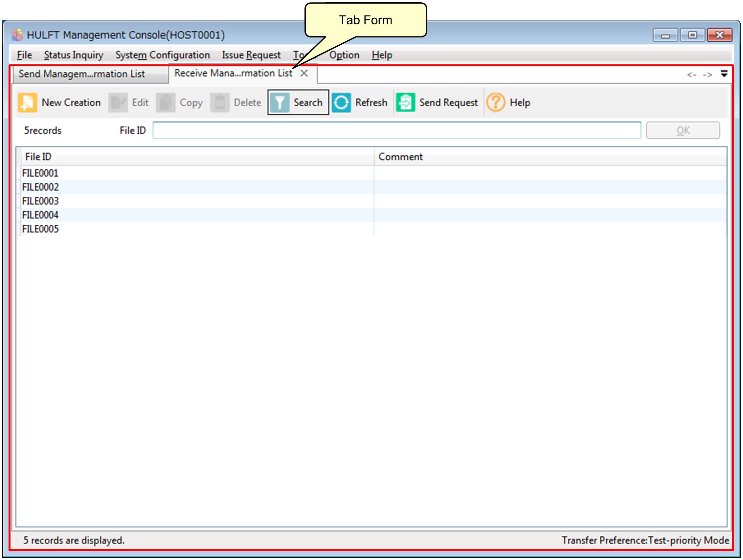Close the Receive Management Information List tab
Screen dimensions: 743x560
tap(304, 73)
